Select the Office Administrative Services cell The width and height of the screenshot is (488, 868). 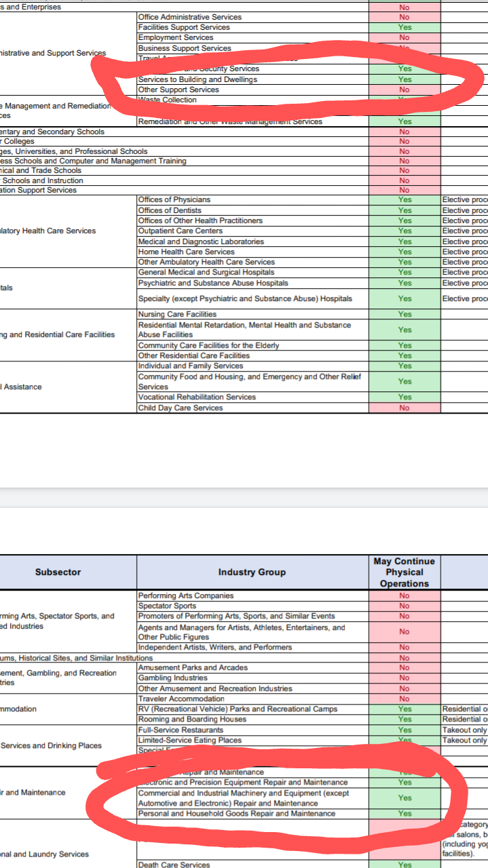tap(253, 17)
